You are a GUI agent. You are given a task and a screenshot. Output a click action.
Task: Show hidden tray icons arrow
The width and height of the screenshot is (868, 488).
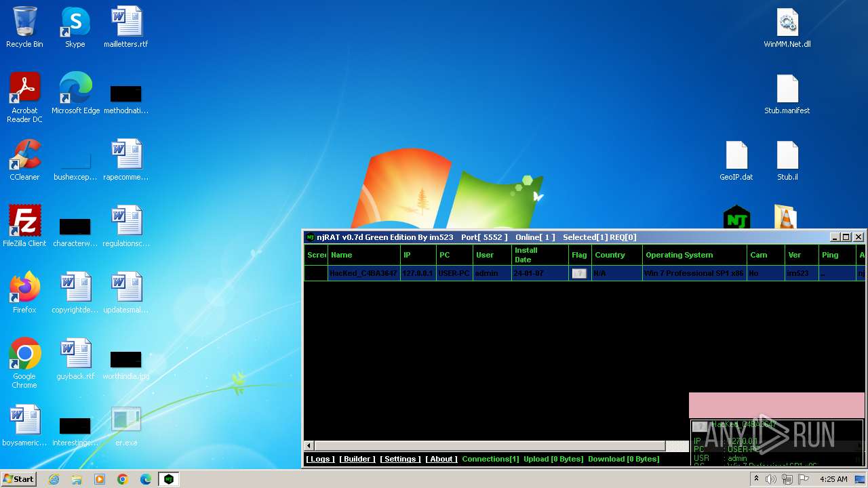pyautogui.click(x=756, y=479)
